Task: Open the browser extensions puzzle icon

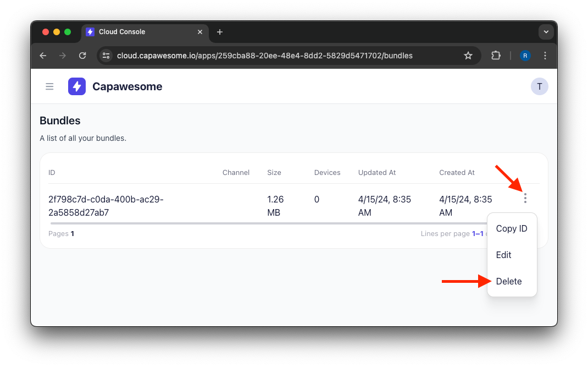Action: coord(496,56)
